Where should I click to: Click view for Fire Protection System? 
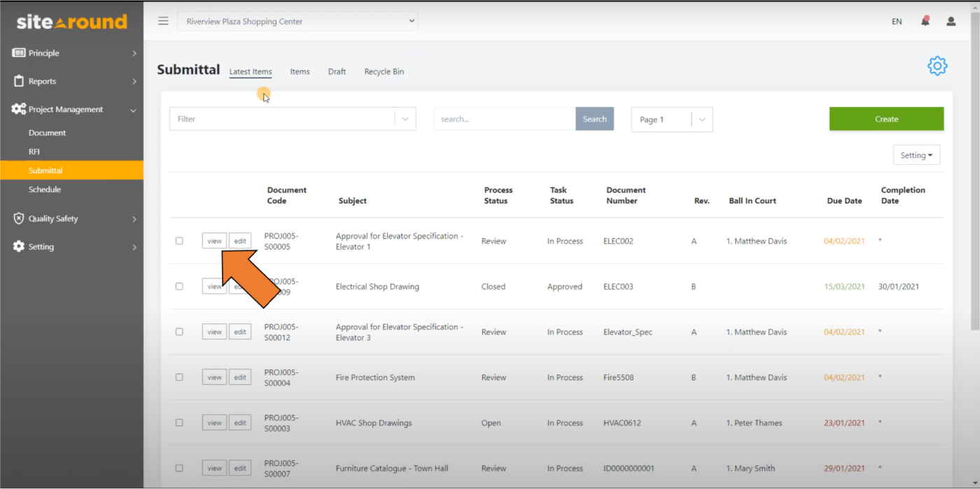point(214,377)
